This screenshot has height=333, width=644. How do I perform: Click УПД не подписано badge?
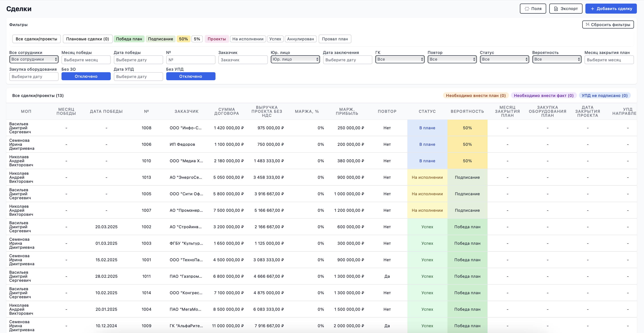605,95
